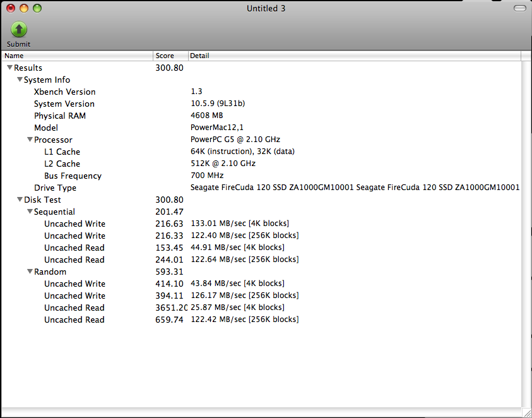
Task: Select the Bus Frequency row
Action: [x=261, y=176]
